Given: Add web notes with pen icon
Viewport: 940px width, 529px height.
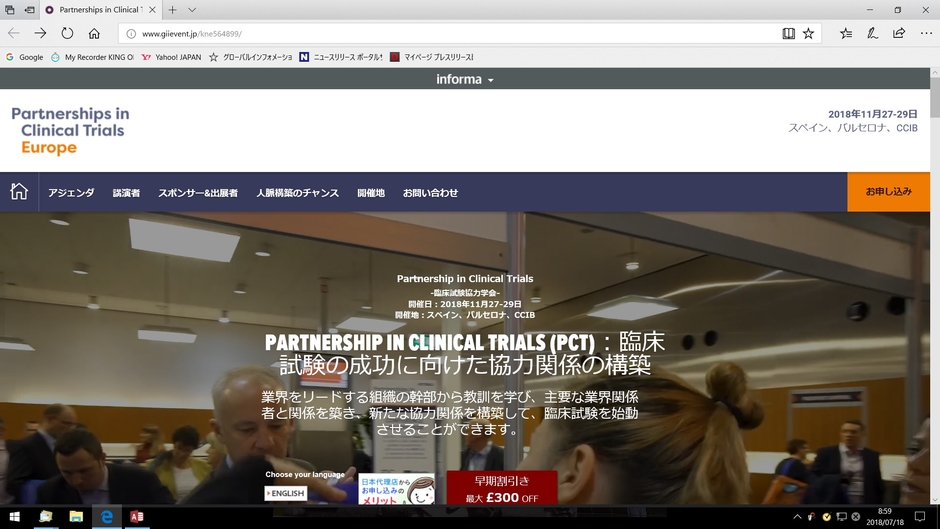Looking at the screenshot, I should [x=872, y=34].
